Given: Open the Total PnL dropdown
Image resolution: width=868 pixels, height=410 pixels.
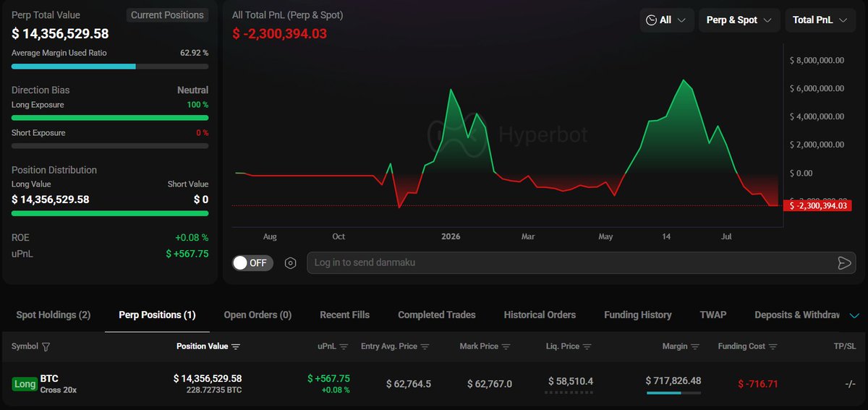Looking at the screenshot, I should (x=820, y=20).
